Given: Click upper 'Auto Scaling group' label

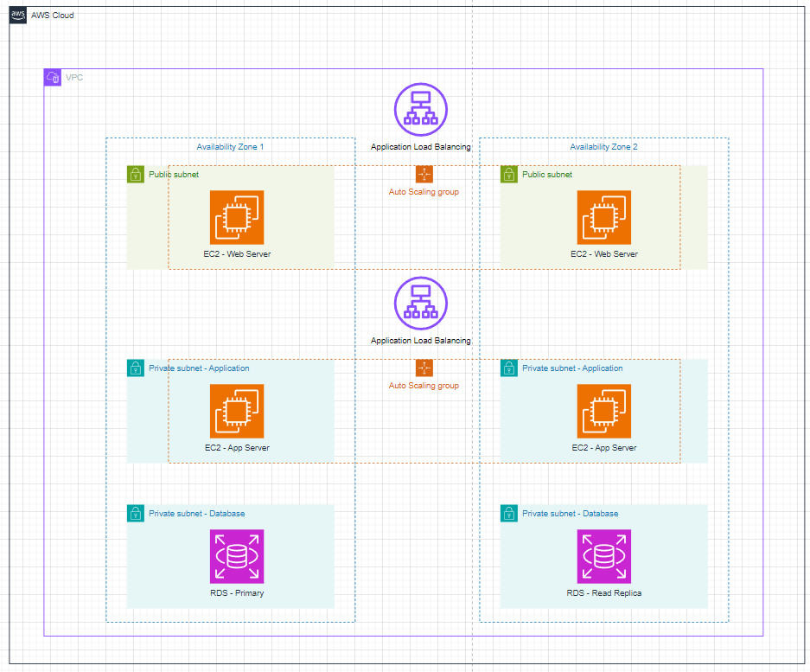Looking at the screenshot, I should [x=424, y=192].
